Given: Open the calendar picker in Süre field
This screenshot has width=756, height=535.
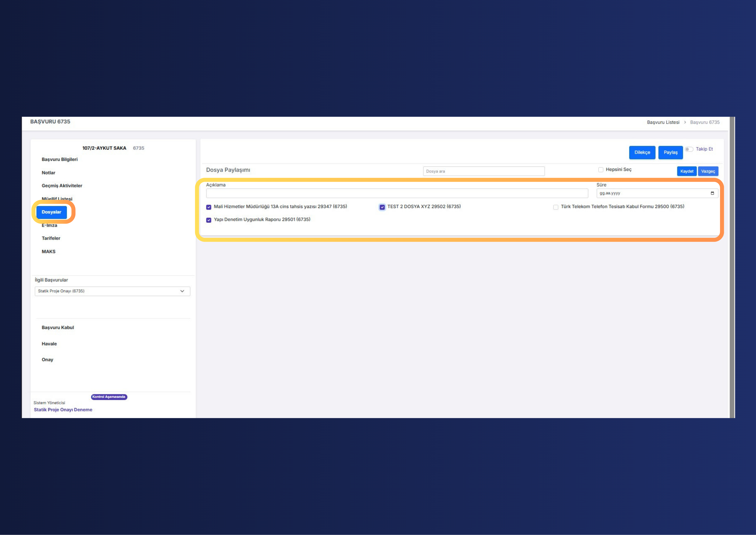Looking at the screenshot, I should point(712,193).
